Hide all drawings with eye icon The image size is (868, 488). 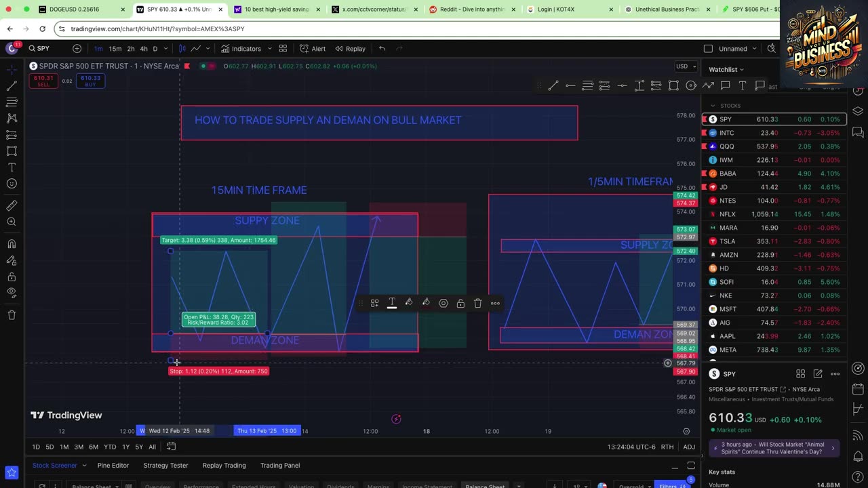(x=12, y=293)
